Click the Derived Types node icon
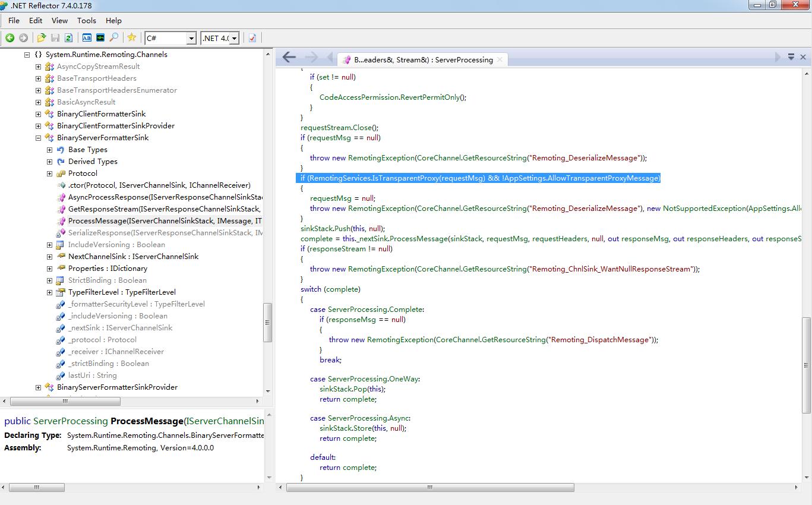This screenshot has width=812, height=505. [61, 162]
